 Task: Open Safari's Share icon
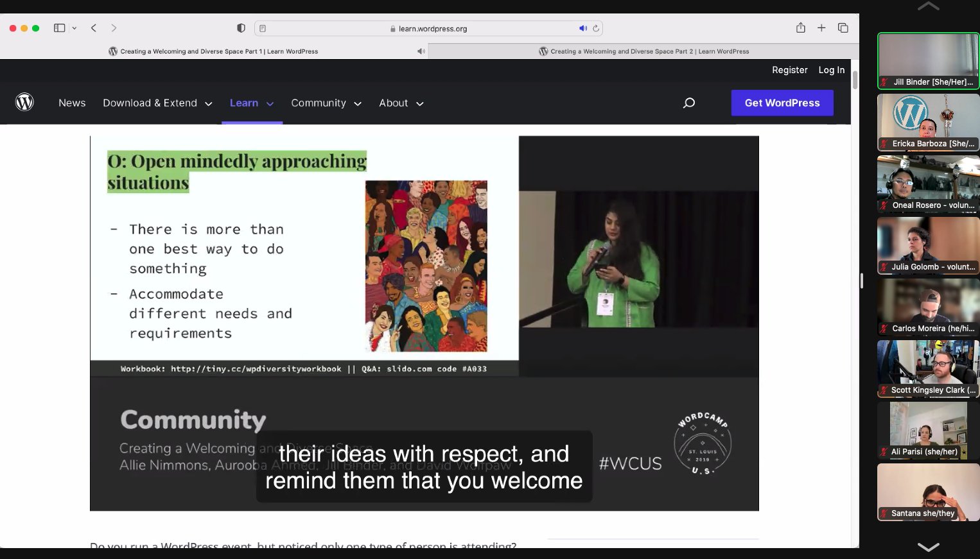pyautogui.click(x=801, y=28)
